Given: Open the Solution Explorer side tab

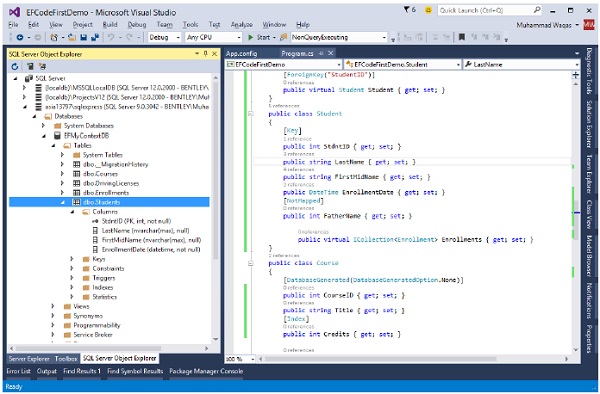Looking at the screenshot, I should click(589, 123).
